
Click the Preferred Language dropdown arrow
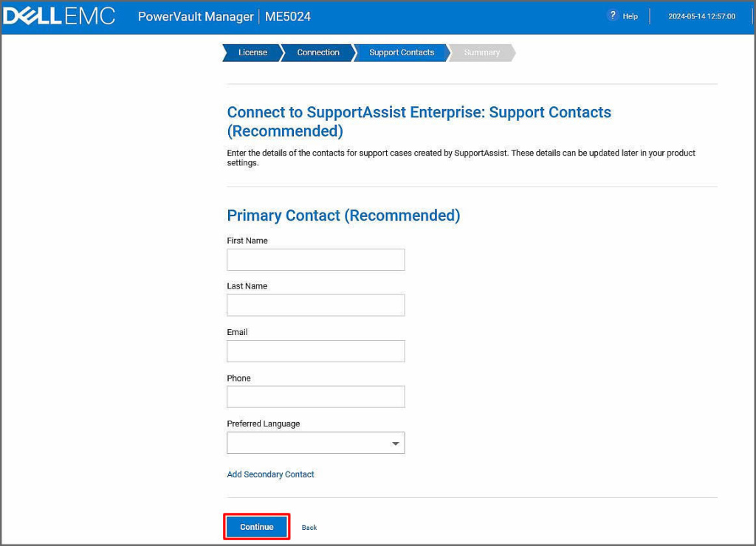click(396, 443)
